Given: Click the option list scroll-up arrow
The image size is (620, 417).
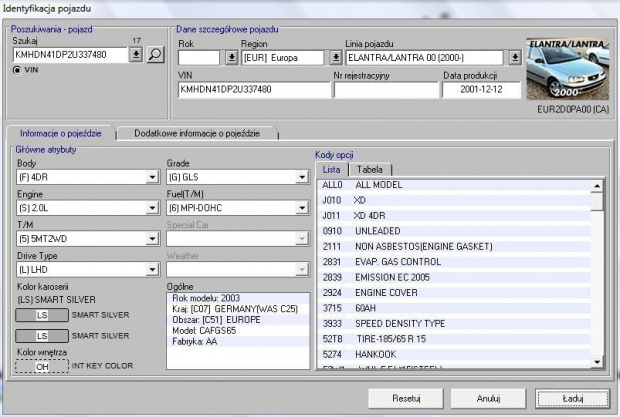Looking at the screenshot, I should [597, 185].
